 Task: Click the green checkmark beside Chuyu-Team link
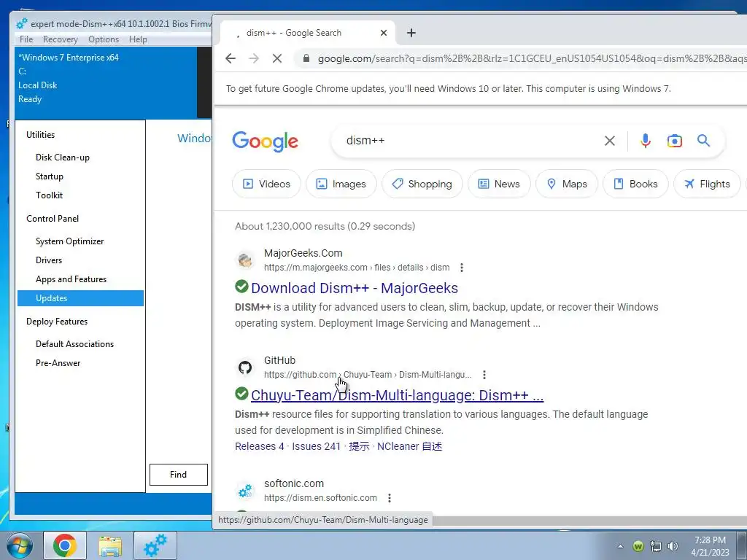pos(241,394)
